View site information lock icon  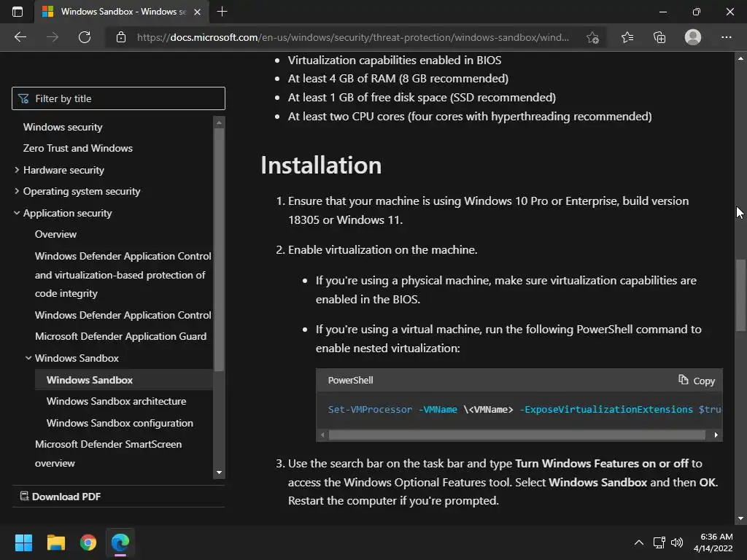point(121,37)
